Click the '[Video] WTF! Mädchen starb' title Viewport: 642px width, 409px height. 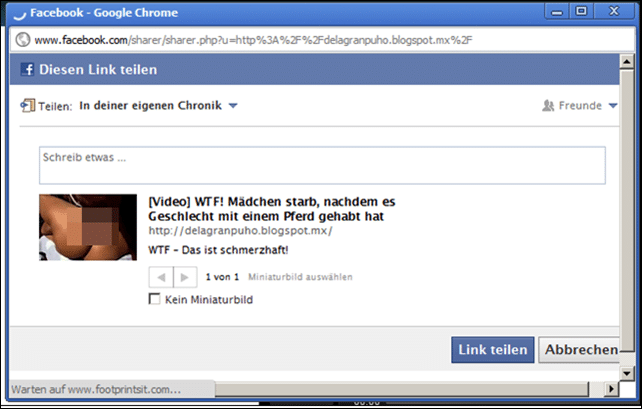pyautogui.click(x=272, y=209)
